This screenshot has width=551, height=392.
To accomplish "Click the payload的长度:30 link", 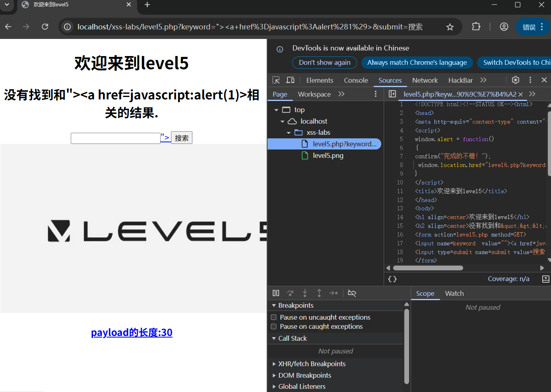I will pyautogui.click(x=132, y=332).
